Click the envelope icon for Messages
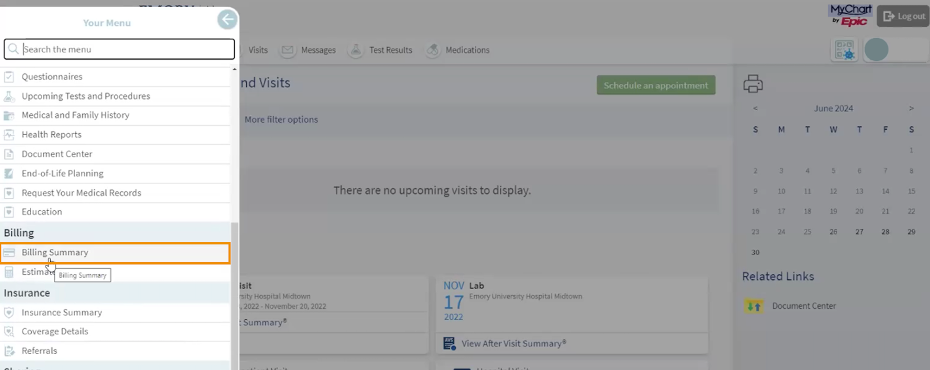This screenshot has width=930, height=370. [x=288, y=50]
